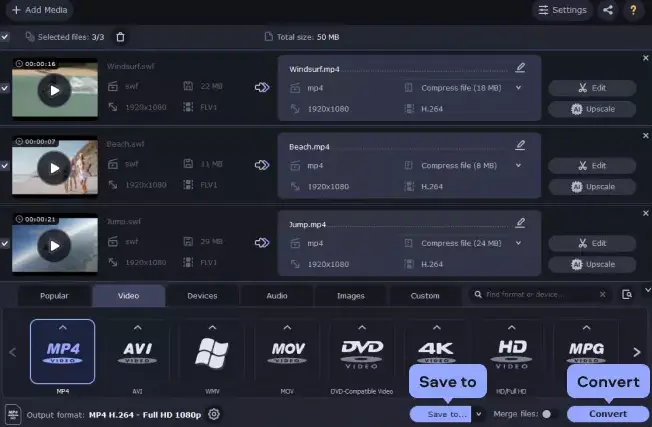This screenshot has width=652, height=427.
Task: Open the Save to dropdown arrow
Action: pos(479,414)
